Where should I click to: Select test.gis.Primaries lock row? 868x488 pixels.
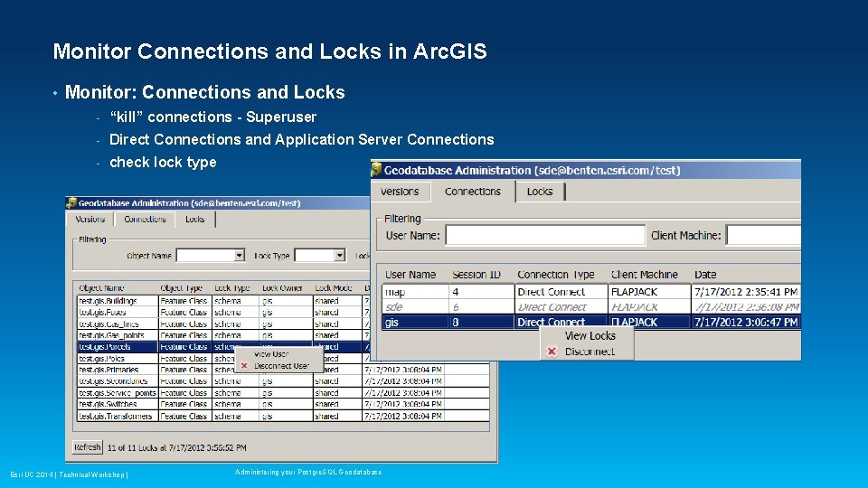point(283,370)
